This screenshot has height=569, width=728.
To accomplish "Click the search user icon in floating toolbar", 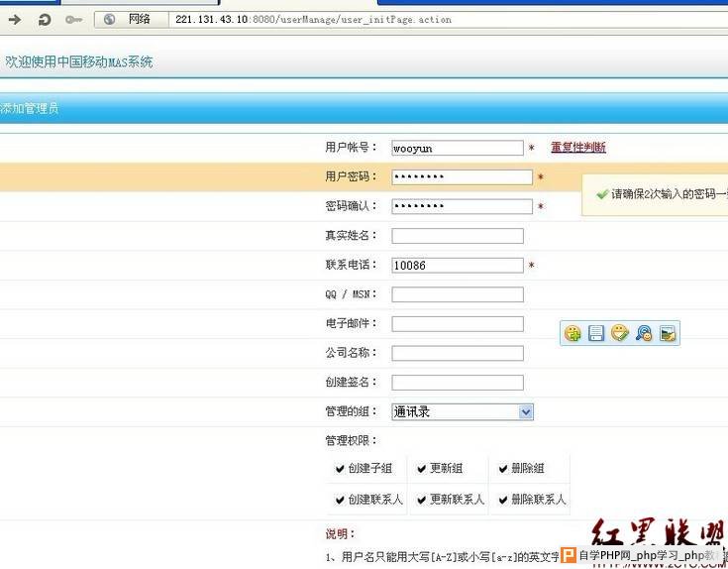I will tap(644, 333).
